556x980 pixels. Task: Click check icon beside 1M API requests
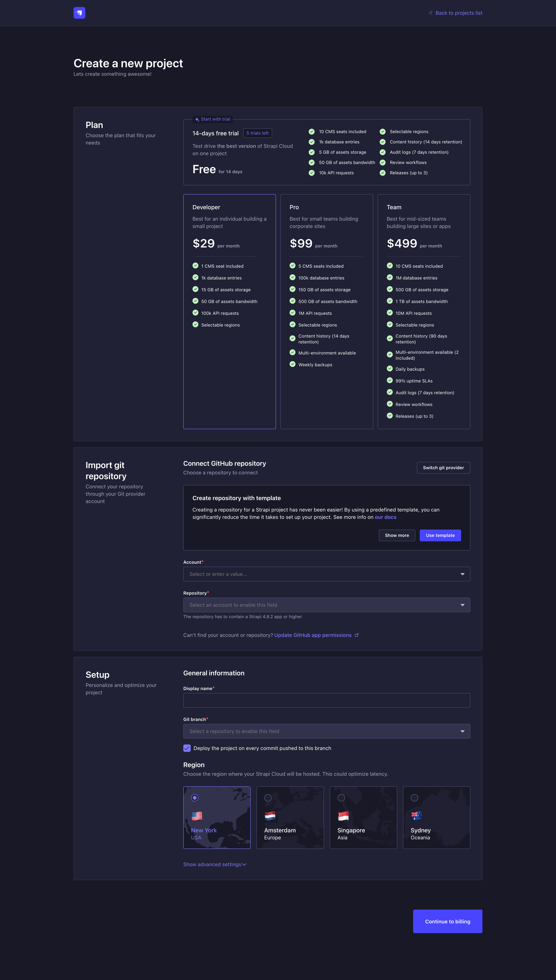click(x=293, y=313)
